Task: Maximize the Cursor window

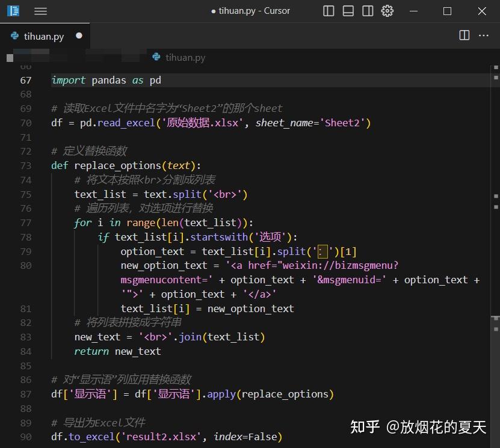Action: [x=447, y=11]
